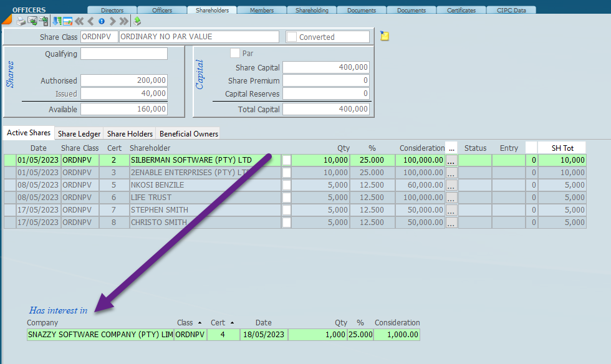Image resolution: width=611 pixels, height=364 pixels.
Task: Go to next record arrow
Action: (112, 21)
